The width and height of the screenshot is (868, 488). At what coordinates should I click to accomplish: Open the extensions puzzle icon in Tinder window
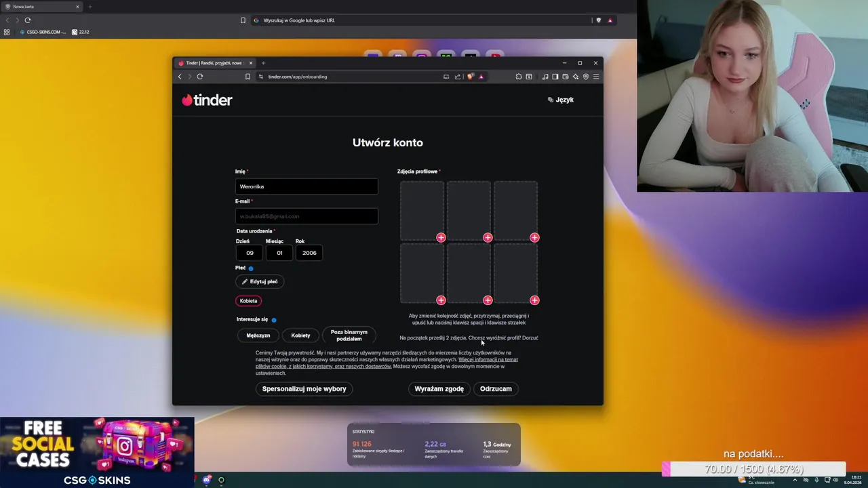[519, 77]
